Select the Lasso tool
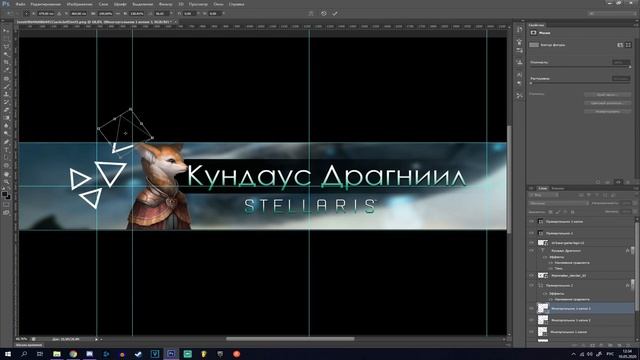The image size is (640, 360). click(6, 46)
